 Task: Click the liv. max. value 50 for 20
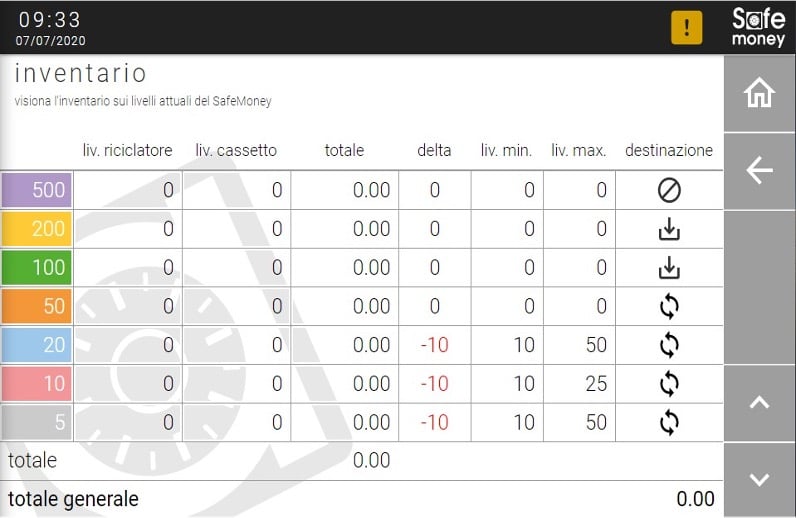[x=596, y=345]
